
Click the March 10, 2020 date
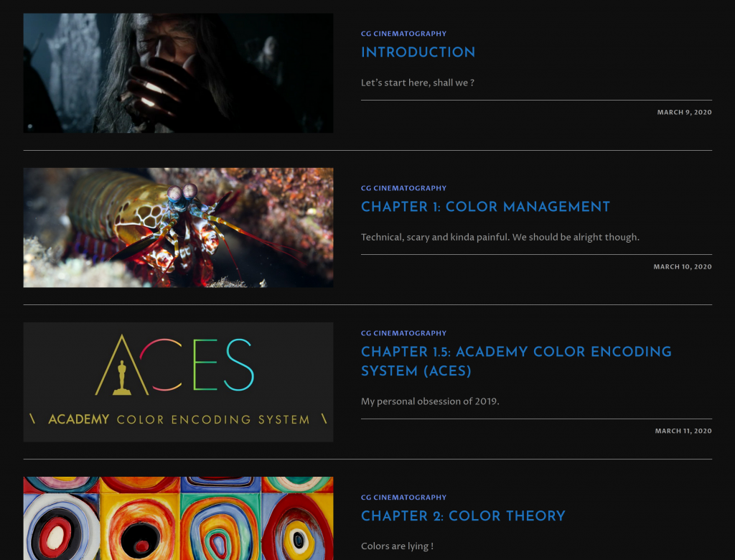[x=683, y=266]
